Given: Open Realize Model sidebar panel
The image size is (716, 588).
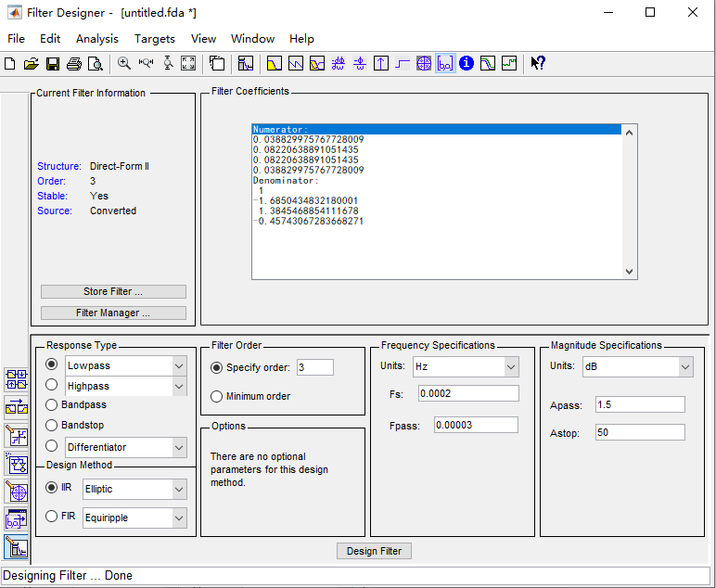Looking at the screenshot, I should (x=17, y=464).
